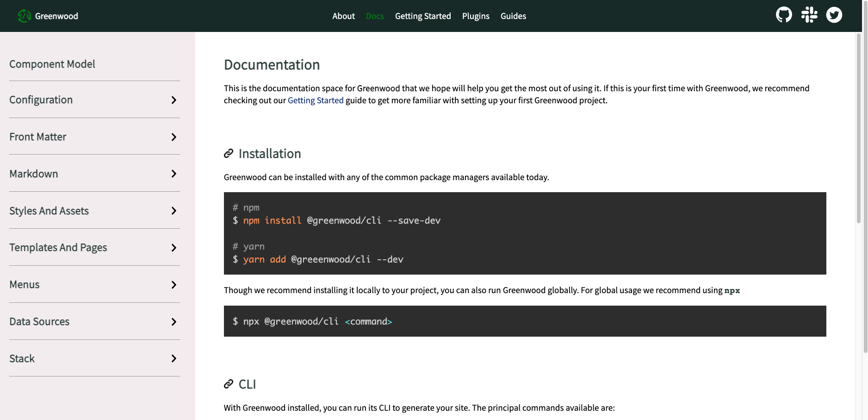Click the anchor icon beside Installation
Viewport: 868px width, 420px height.
pos(228,153)
